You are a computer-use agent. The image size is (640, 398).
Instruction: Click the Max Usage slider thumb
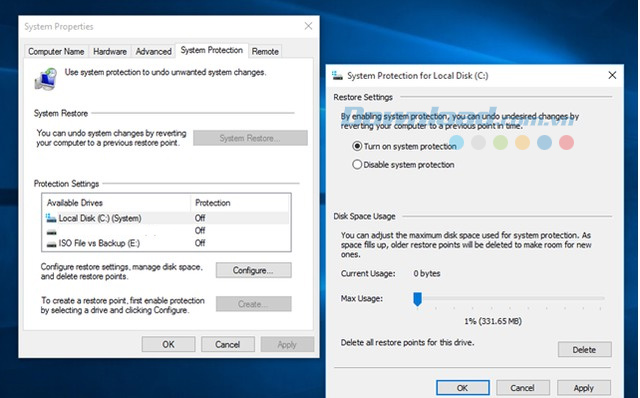coord(417,299)
